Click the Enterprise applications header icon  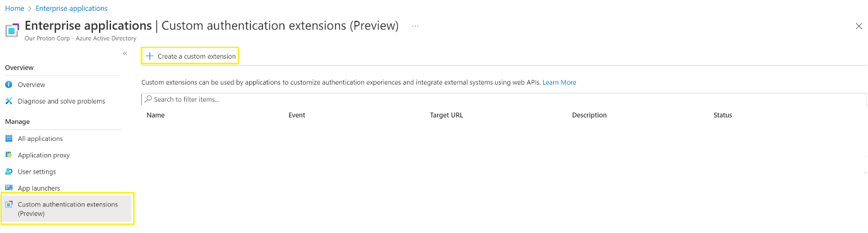[x=12, y=30]
